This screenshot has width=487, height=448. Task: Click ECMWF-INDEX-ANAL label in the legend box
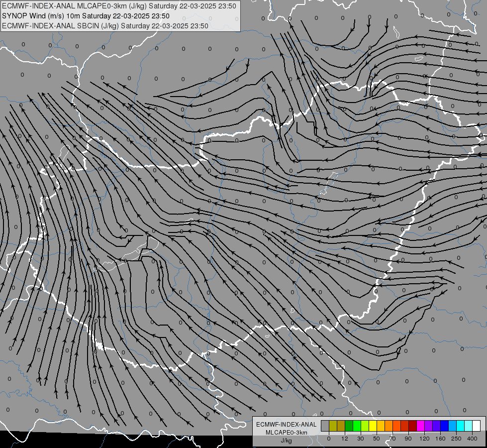point(287,425)
